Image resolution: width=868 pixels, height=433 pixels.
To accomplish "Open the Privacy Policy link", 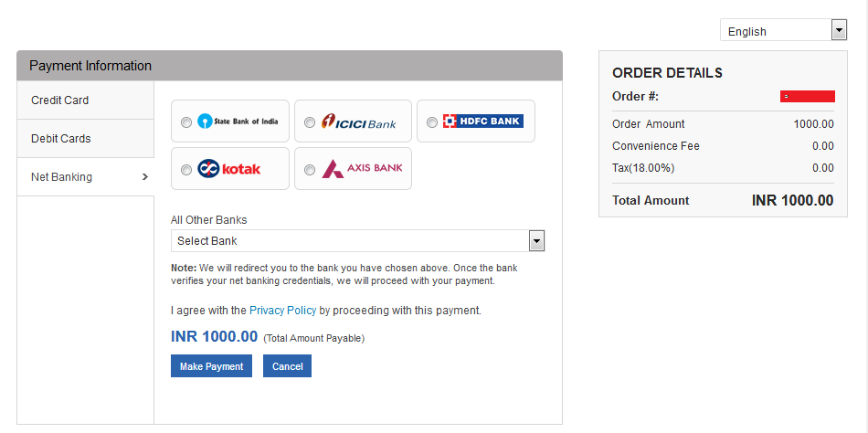I will pos(282,310).
